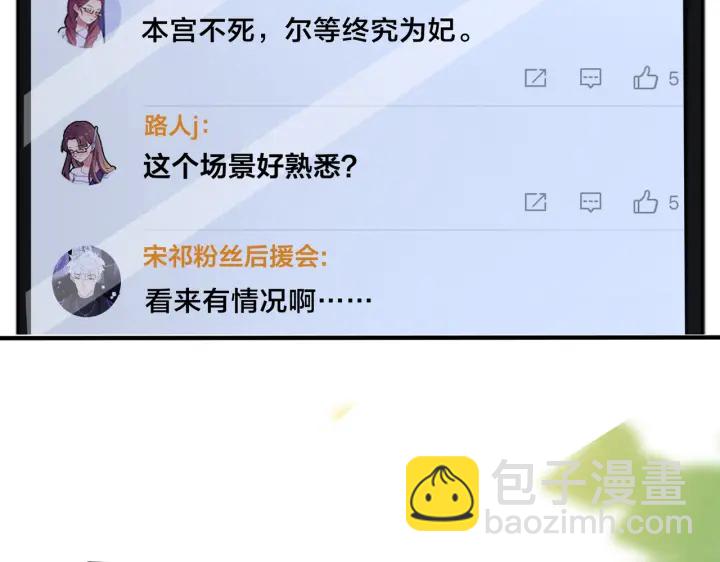Image resolution: width=720 pixels, height=562 pixels.
Task: Open the 宋祁粉丝后援会 username link
Action: coord(235,257)
